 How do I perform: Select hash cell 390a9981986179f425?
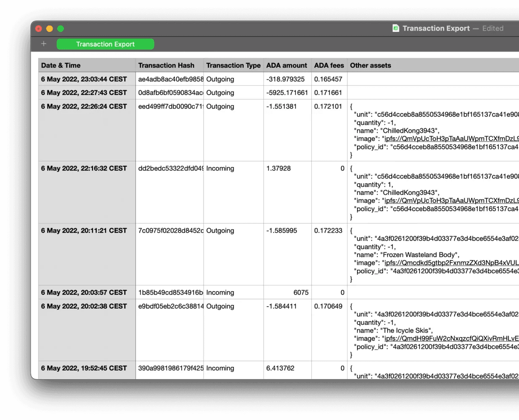170,370
